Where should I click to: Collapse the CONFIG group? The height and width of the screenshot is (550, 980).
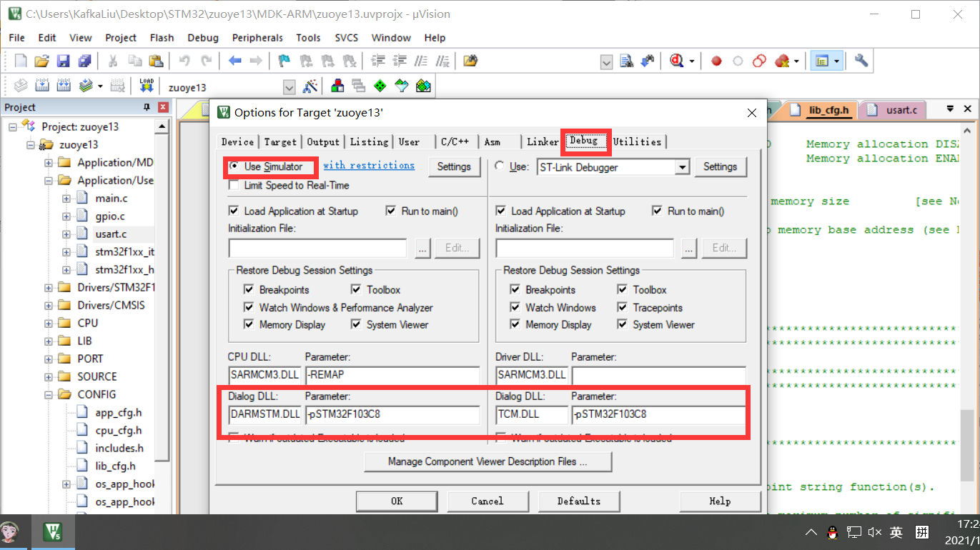point(49,394)
